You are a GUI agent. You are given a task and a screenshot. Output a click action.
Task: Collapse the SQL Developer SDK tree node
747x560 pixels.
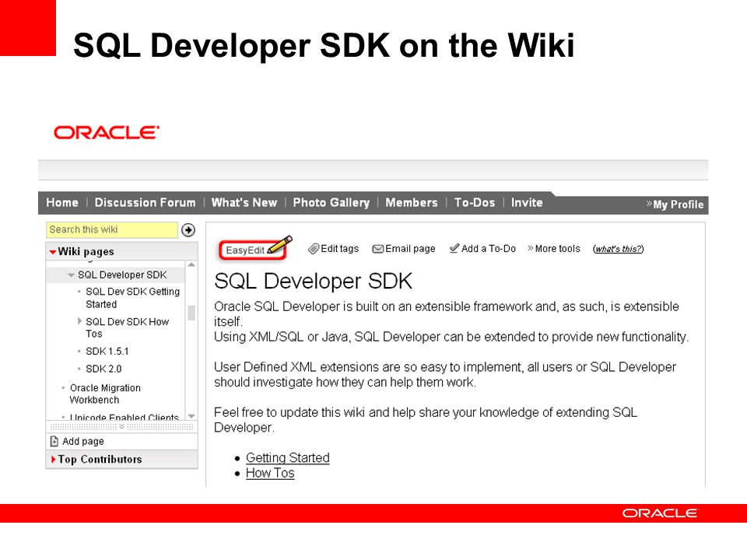coord(71,275)
